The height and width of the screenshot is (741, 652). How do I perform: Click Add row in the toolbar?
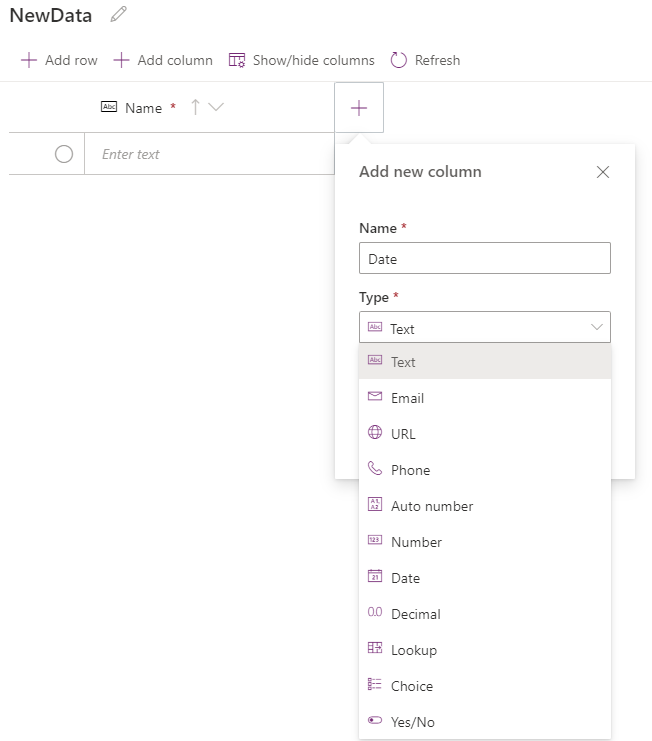pyautogui.click(x=59, y=60)
